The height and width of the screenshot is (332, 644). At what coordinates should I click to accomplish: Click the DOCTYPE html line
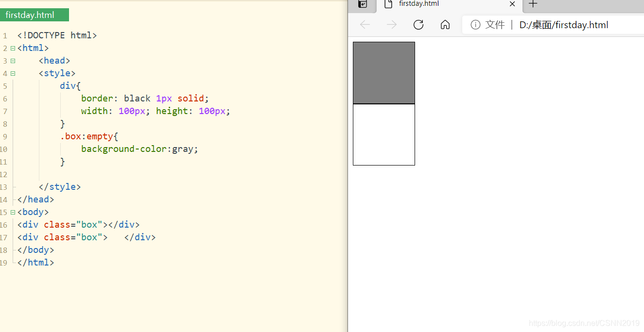click(57, 35)
